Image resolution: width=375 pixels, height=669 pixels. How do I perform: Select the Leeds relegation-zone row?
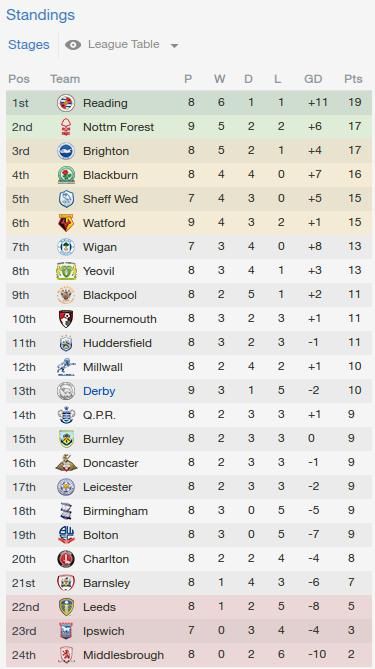(x=189, y=607)
